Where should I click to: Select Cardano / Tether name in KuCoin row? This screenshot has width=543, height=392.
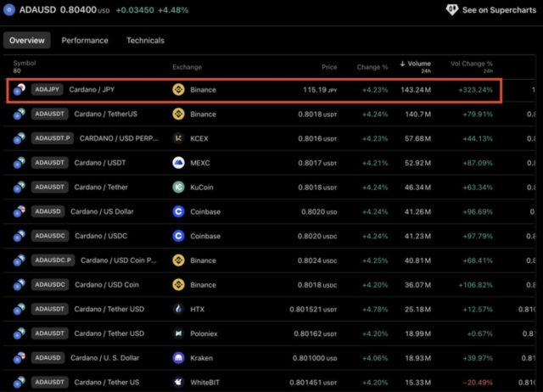(101, 188)
